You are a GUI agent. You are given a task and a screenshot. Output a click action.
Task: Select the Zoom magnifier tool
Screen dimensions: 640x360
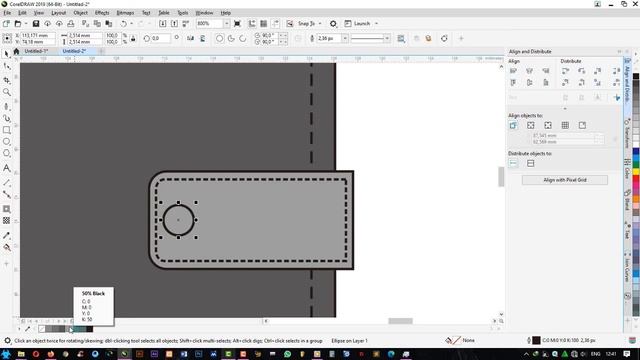pos(7,92)
